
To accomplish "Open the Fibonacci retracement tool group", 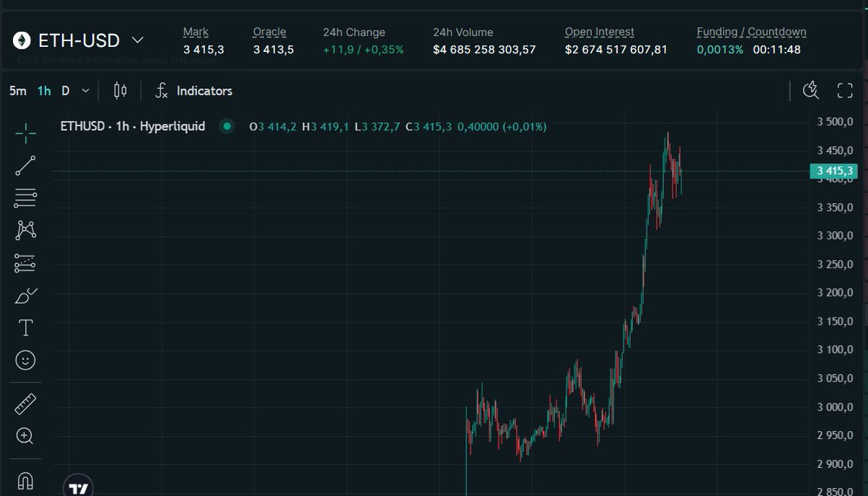I will click(25, 197).
